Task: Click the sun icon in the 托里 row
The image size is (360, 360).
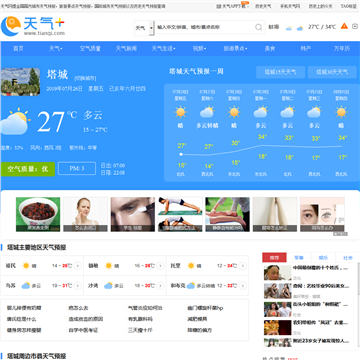Action: 191,266
